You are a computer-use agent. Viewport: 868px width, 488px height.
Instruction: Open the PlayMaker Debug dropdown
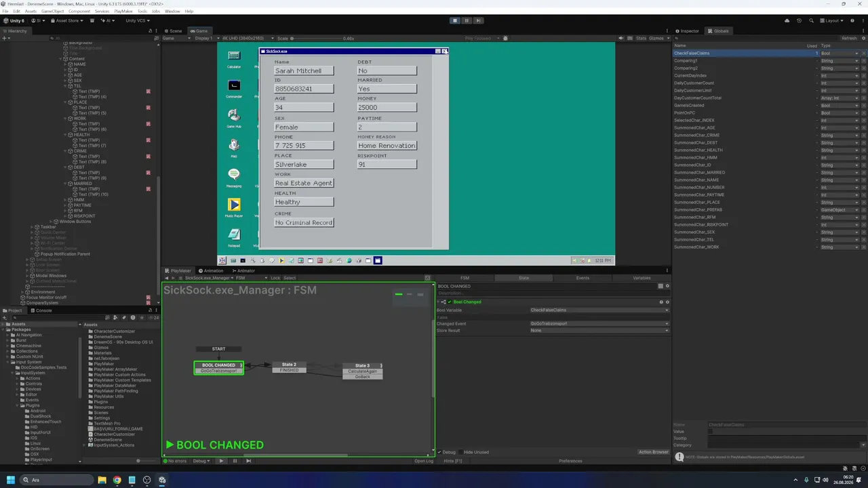pos(201,461)
